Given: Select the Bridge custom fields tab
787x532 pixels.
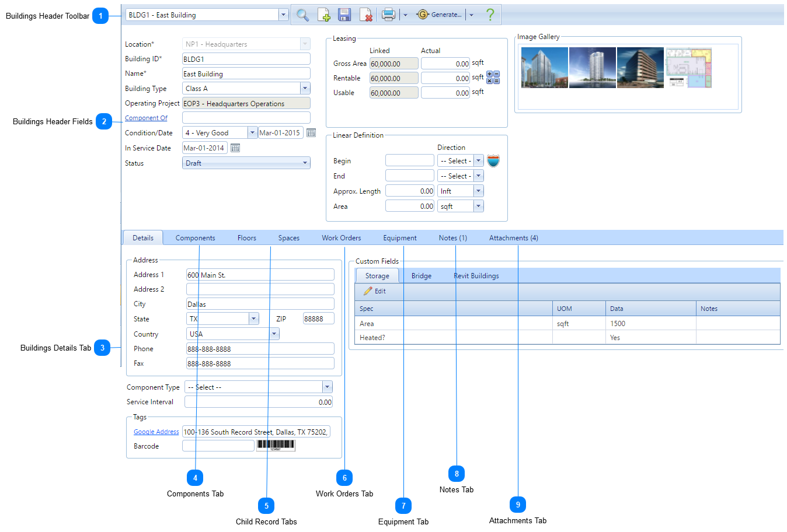Looking at the screenshot, I should click(x=422, y=276).
